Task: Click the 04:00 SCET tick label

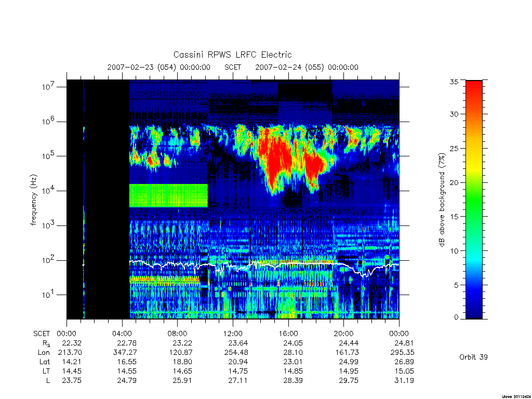Action: coord(122,334)
